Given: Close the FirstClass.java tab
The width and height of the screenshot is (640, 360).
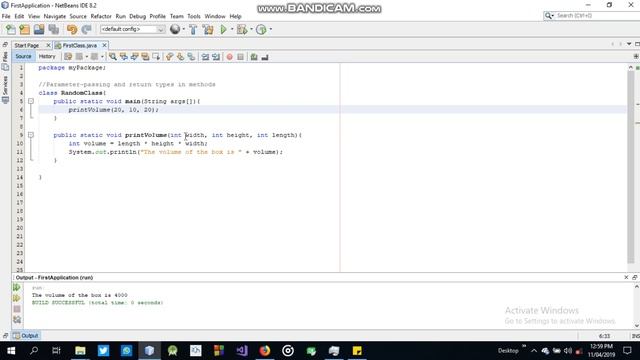Looking at the screenshot, I should tap(104, 45).
